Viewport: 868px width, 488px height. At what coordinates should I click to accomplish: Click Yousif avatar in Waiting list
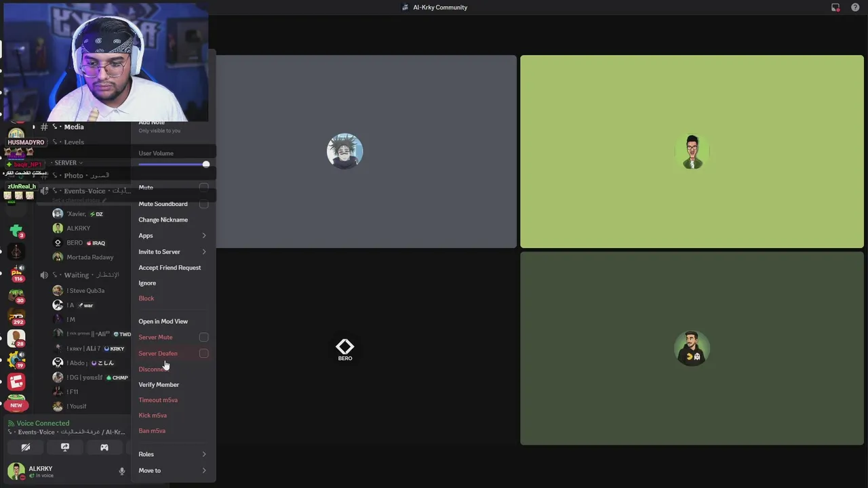click(58, 406)
